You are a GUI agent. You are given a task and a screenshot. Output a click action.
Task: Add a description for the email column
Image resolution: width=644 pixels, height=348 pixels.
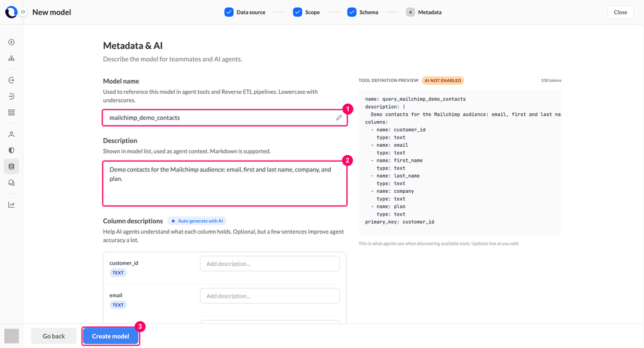[270, 295]
